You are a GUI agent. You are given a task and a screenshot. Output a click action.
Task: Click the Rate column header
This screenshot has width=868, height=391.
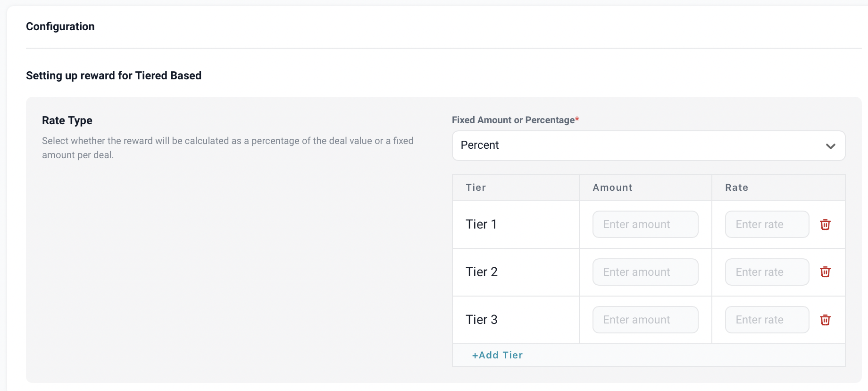736,187
